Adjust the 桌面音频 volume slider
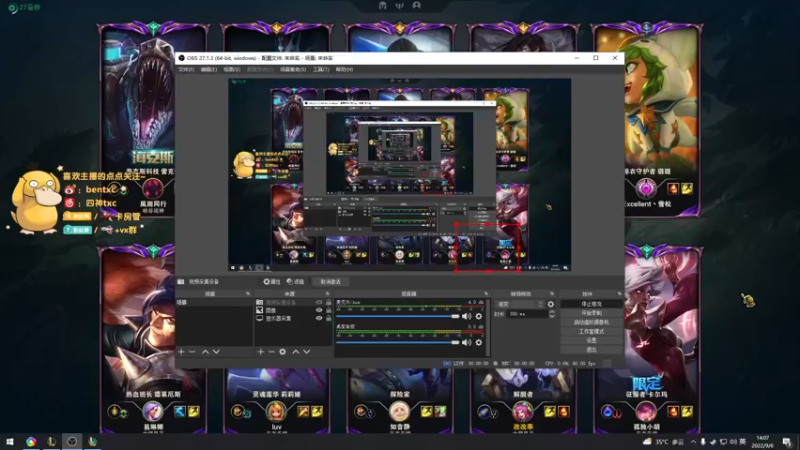 point(398,342)
